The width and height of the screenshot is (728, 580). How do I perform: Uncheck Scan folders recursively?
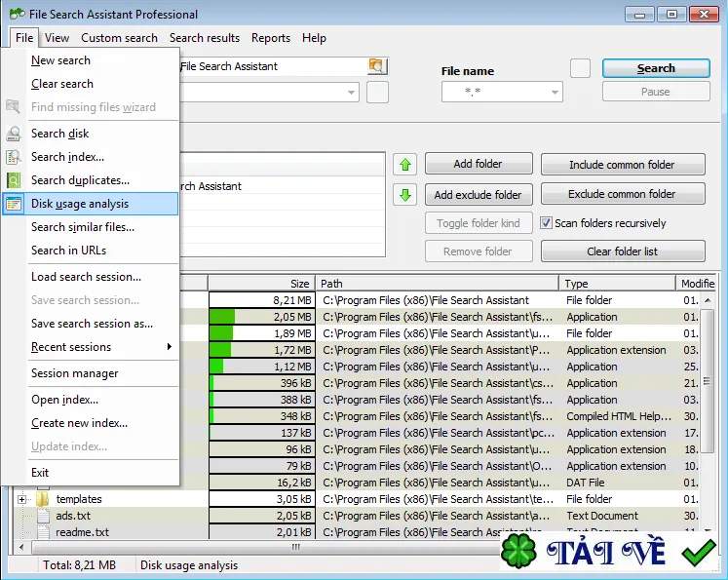click(x=546, y=223)
